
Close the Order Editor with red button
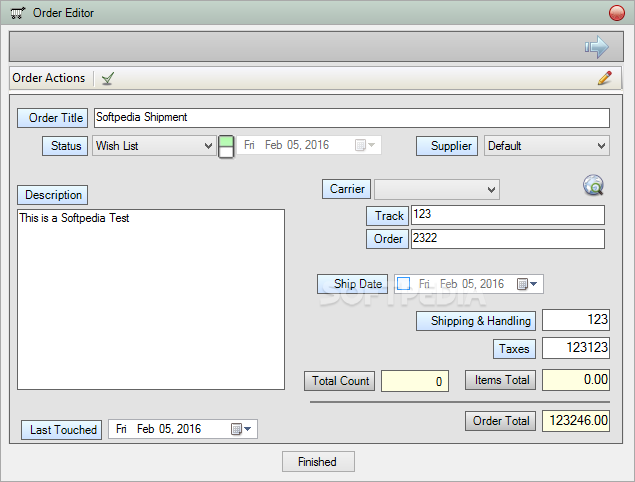616,13
